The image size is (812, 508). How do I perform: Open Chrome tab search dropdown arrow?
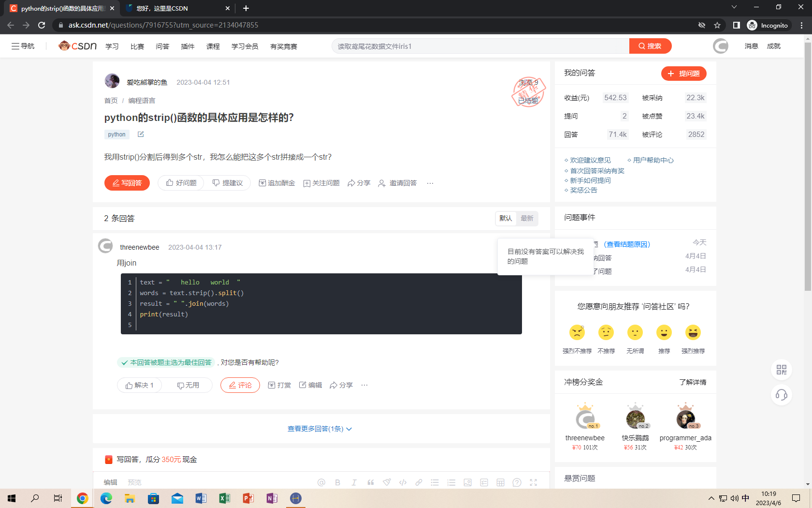pos(734,7)
